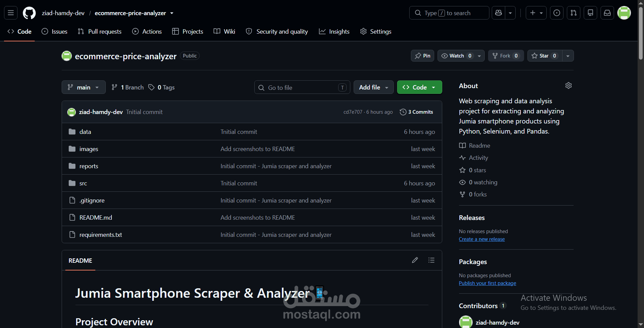This screenshot has width=644, height=328.
Task: Open the notifications inbox icon
Action: 607,13
